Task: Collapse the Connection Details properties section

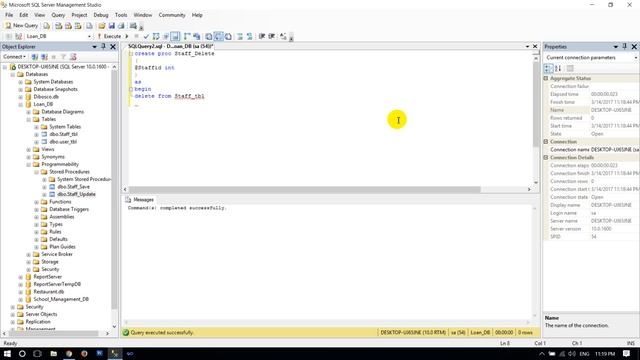Action: pyautogui.click(x=546, y=158)
